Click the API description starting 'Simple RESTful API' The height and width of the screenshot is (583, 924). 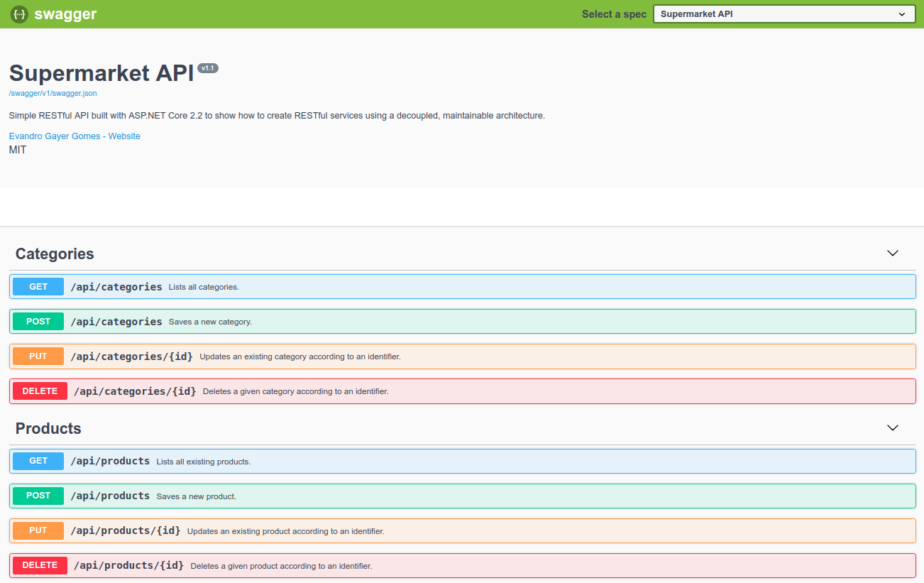coord(277,116)
